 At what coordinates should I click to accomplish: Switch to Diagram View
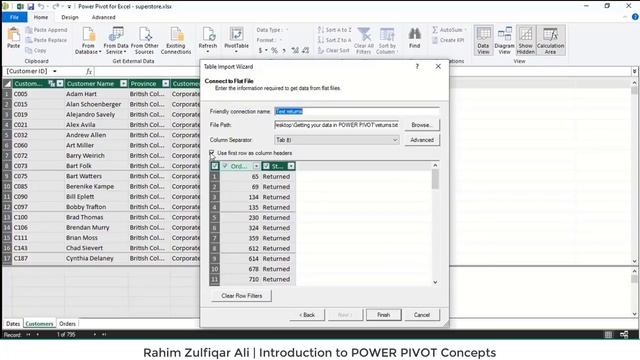click(504, 40)
